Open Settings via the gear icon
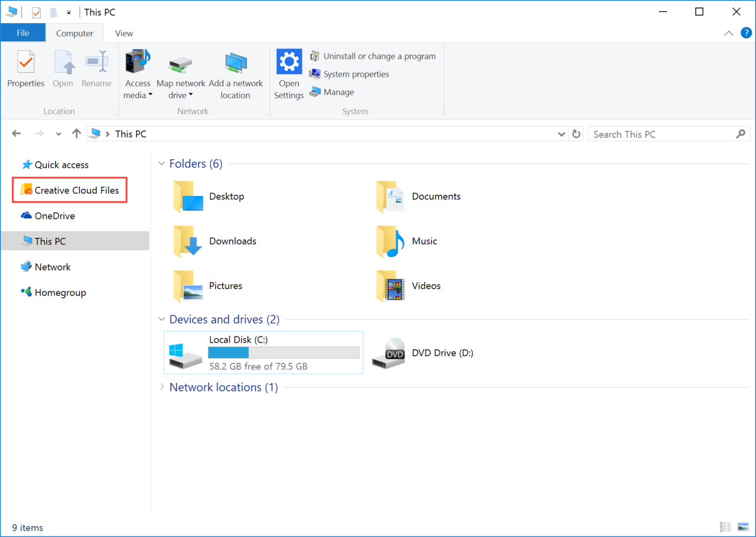This screenshot has height=537, width=756. 289,61
